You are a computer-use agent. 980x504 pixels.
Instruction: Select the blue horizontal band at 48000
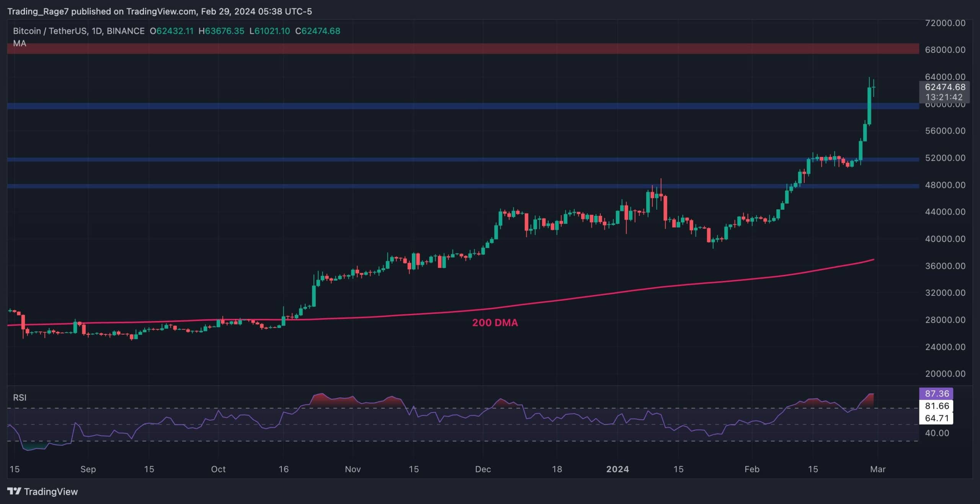click(459, 186)
